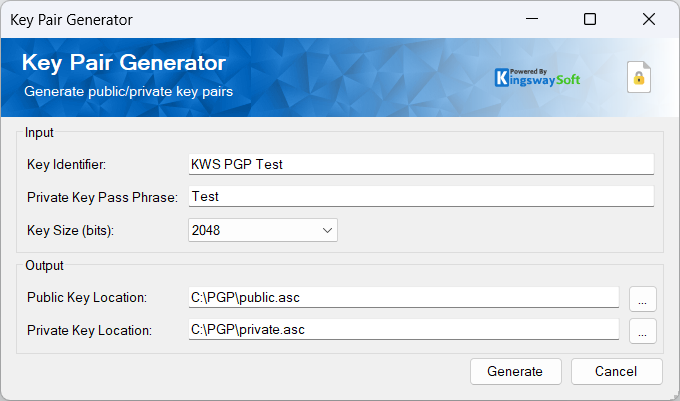Click the 'Key Identifier:' label
Viewport: 680px width, 401px height.
[66, 165]
